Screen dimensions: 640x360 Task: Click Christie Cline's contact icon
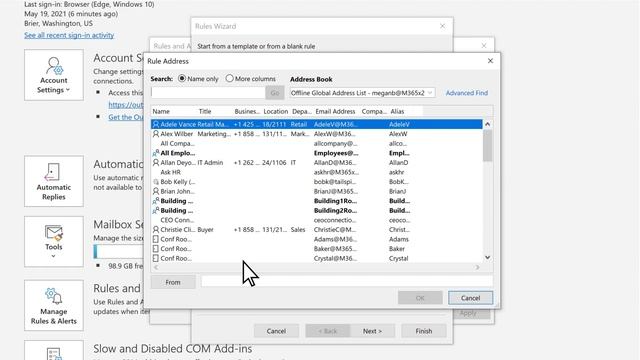(156, 229)
